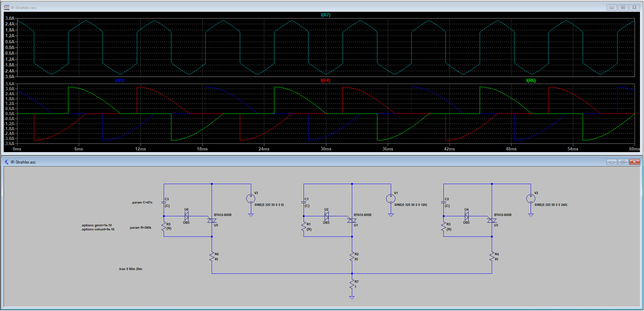The height and width of the screenshot is (311, 644).
Task: Select the I(R2) trace label
Action: (119, 81)
